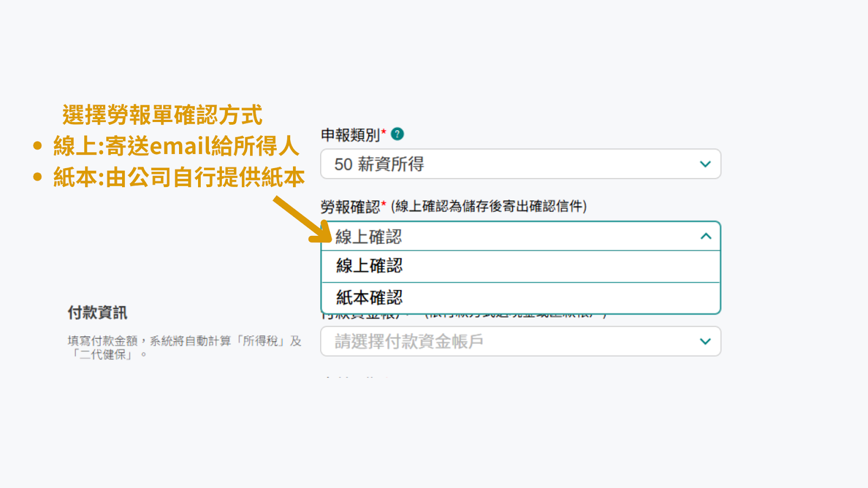Select 線上確認 option in the list
The width and height of the screenshot is (868, 488).
[520, 266]
